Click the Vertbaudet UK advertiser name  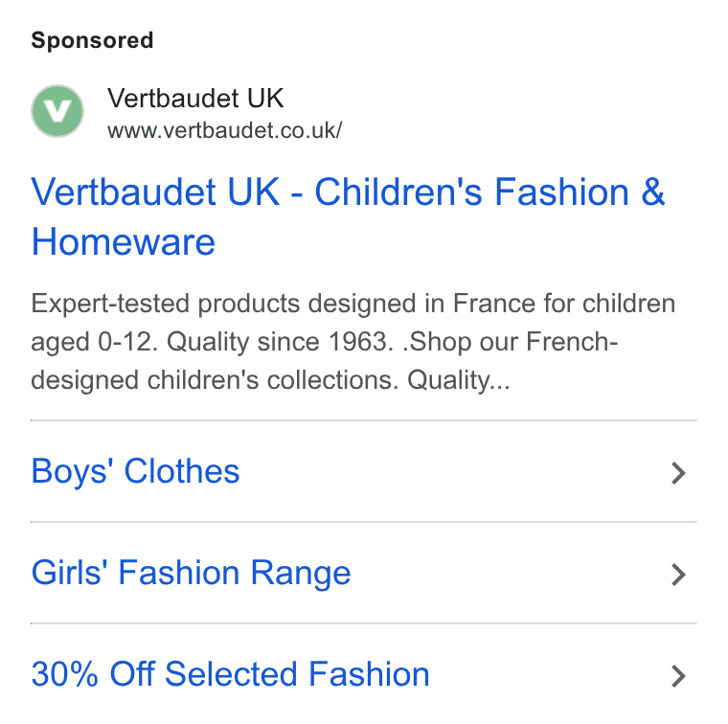[x=195, y=98]
